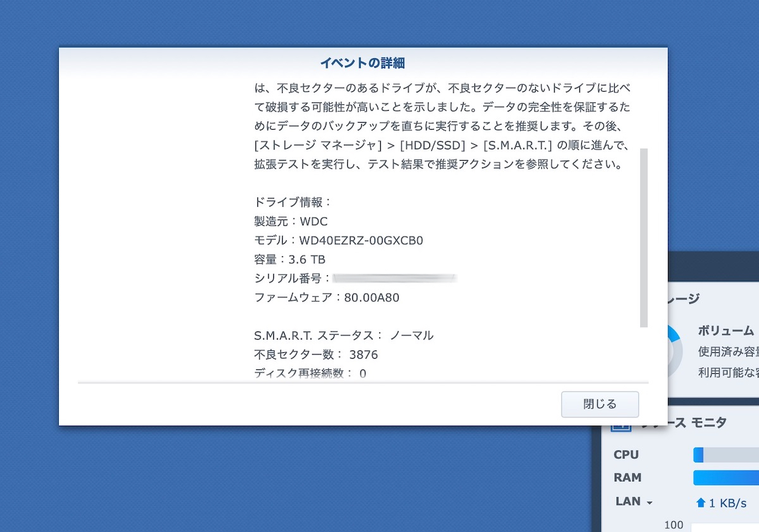Click the model WD40EZRZ-00GXCB0 text

point(361,240)
